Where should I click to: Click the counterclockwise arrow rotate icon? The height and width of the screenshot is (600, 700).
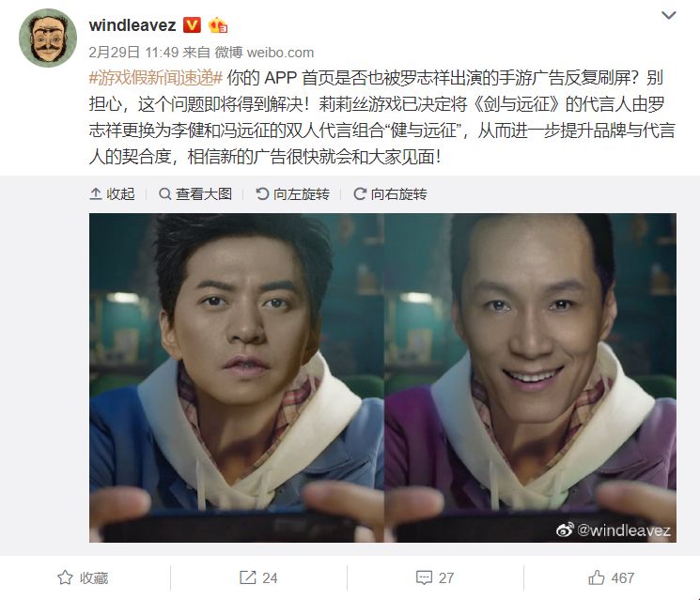[262, 194]
